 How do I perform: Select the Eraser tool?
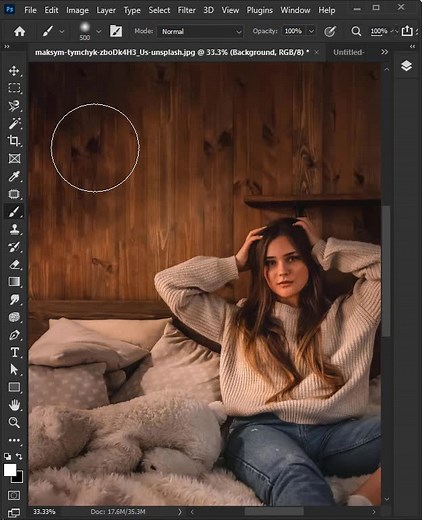(x=14, y=264)
